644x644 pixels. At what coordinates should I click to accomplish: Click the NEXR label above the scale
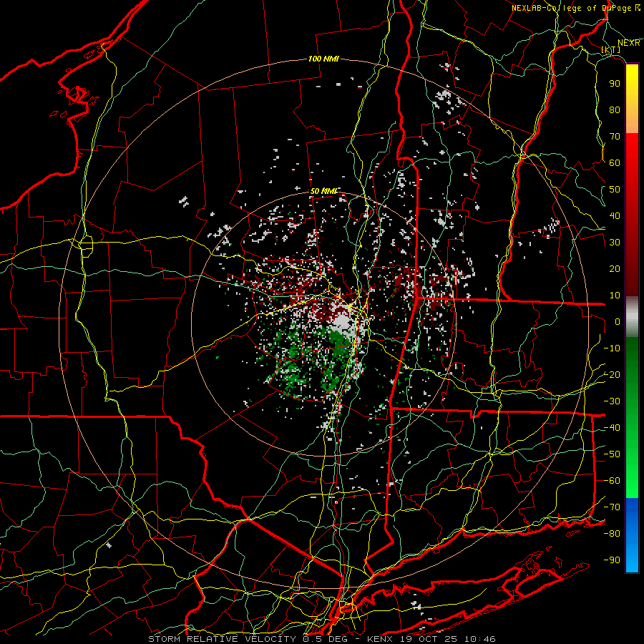[x=629, y=43]
